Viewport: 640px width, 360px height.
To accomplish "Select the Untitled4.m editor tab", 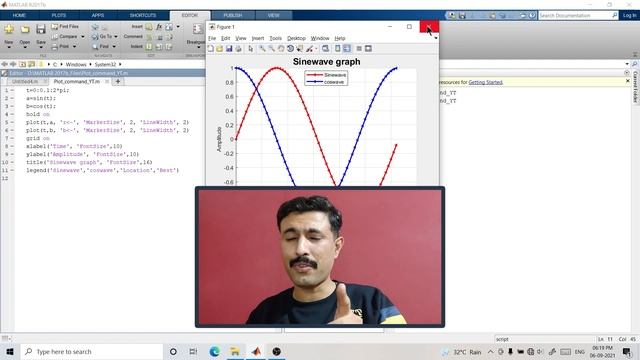I will [25, 82].
